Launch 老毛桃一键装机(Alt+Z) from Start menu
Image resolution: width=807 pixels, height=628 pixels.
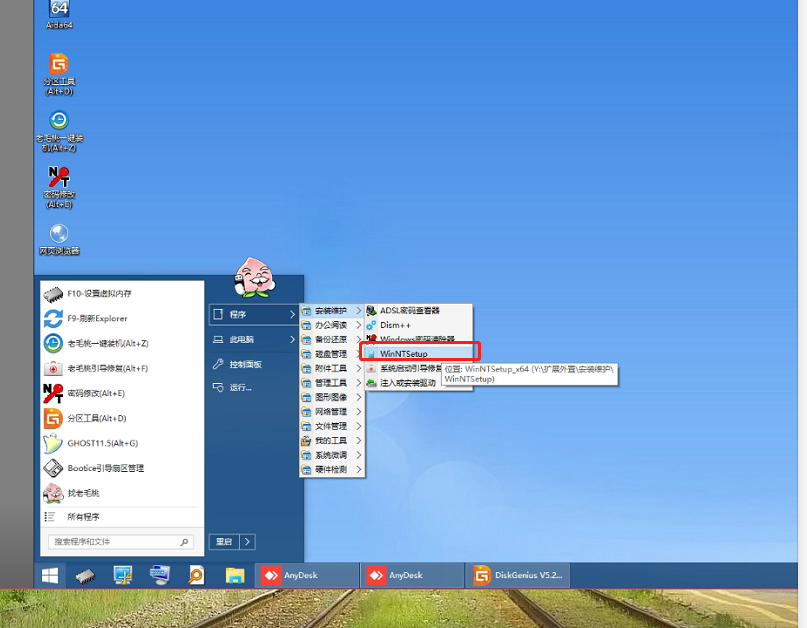[x=122, y=343]
